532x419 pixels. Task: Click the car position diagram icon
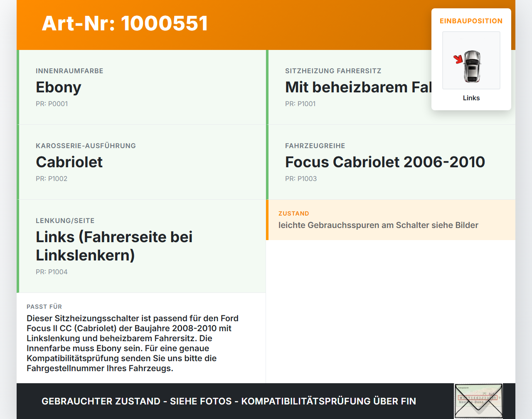coord(471,60)
